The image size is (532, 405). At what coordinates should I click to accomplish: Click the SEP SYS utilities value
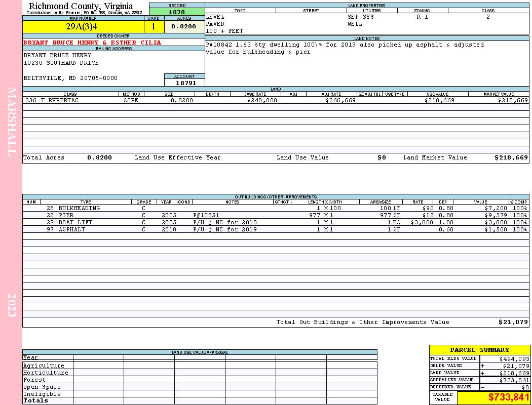361,17
